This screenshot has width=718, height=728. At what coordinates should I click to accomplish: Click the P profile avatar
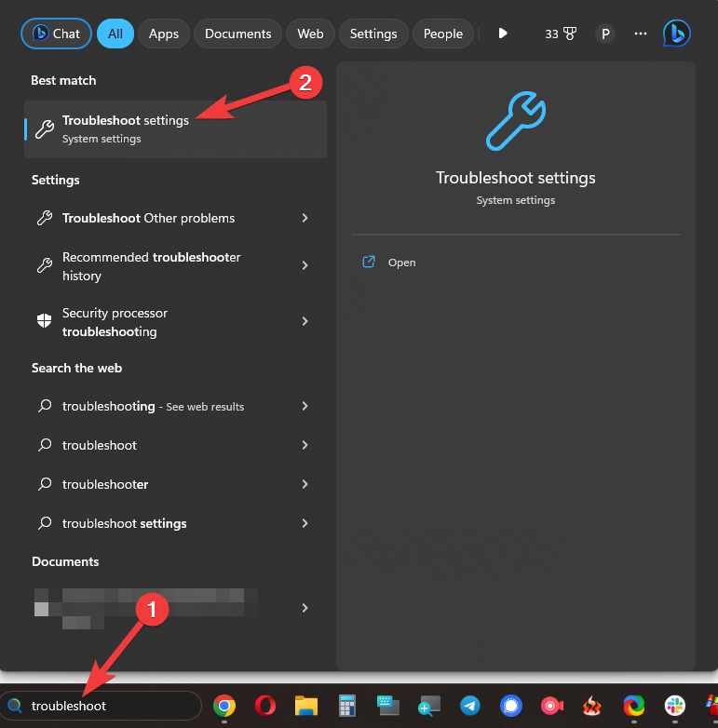point(605,34)
